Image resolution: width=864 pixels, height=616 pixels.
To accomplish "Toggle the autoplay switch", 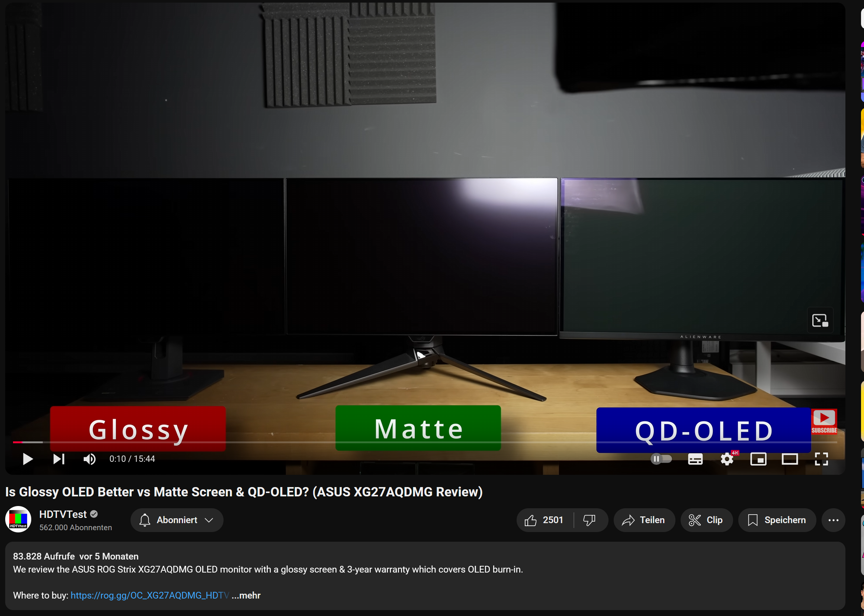I will pyautogui.click(x=661, y=459).
